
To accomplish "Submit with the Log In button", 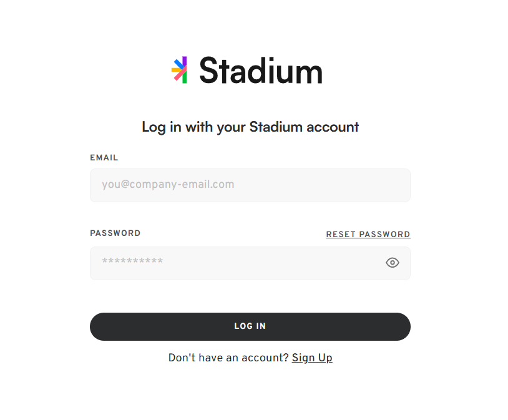I will [250, 326].
